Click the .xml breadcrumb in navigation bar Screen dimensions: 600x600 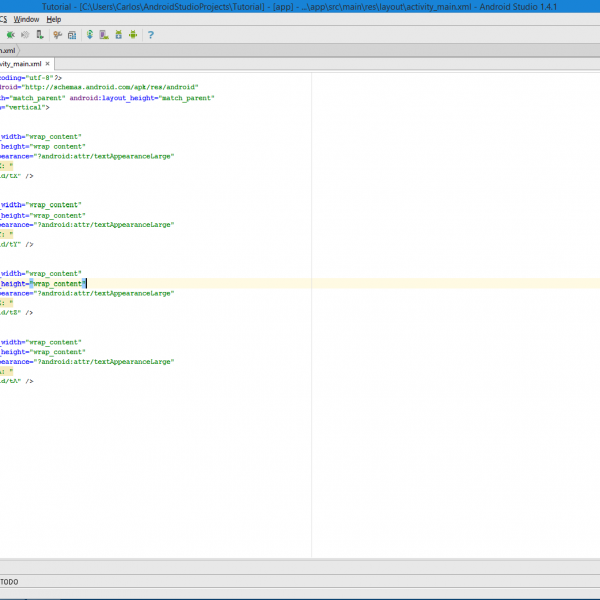(x=8, y=51)
